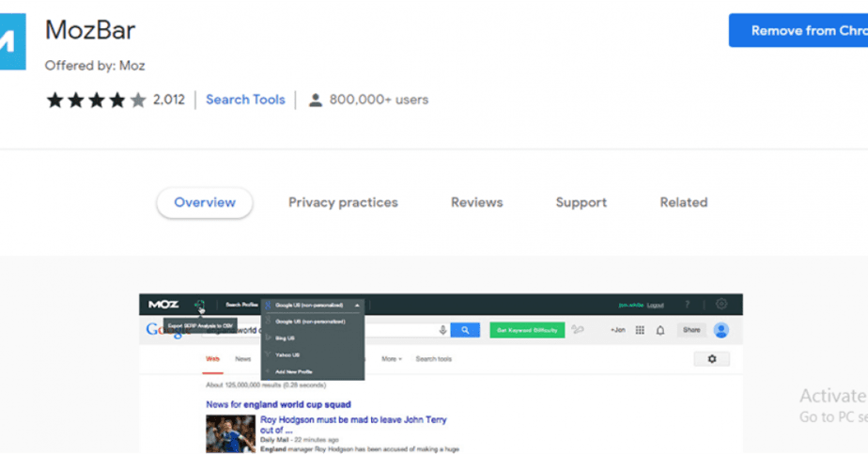
Task: Open the Google apps grid icon
Action: click(x=640, y=330)
